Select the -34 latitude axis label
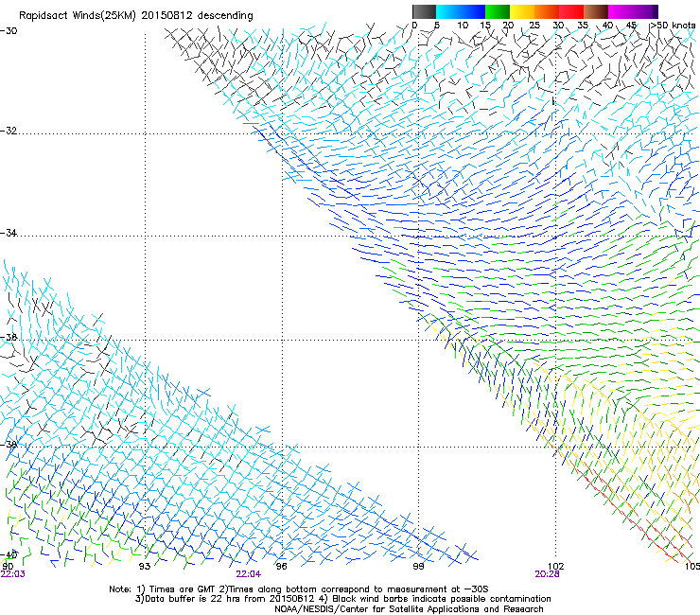This screenshot has height=615, width=700. [x=9, y=233]
